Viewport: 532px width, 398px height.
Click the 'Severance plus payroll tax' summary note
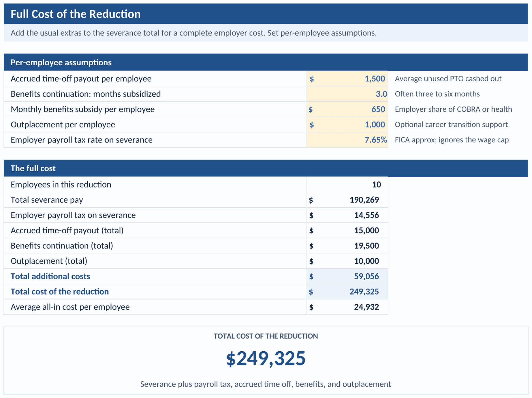pyautogui.click(x=266, y=384)
